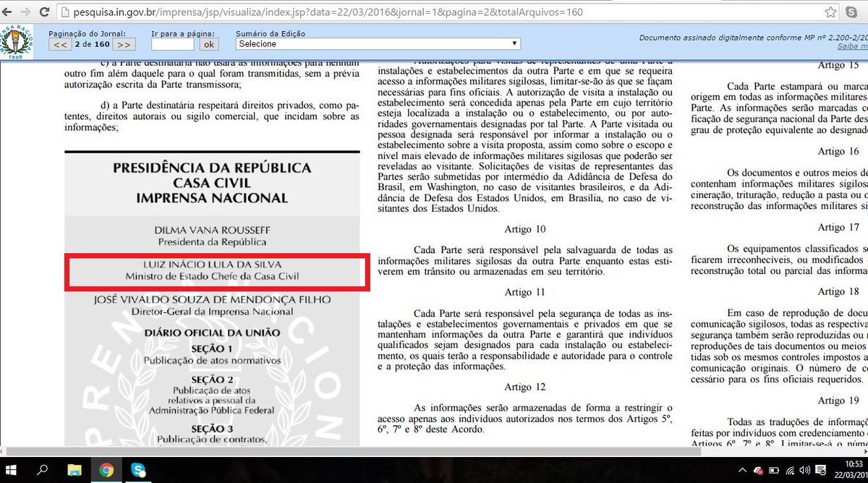Bookmark this page with the star icon
Screen dimensions: 868x483
(x=832, y=12)
